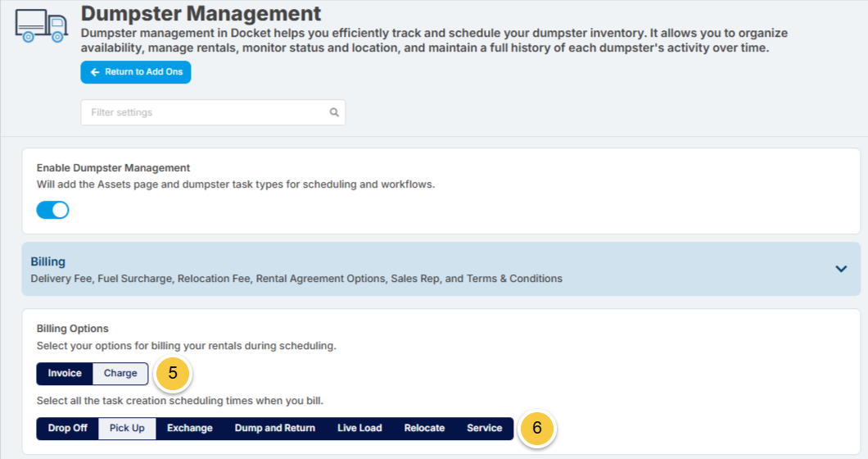Select Charge billing option
This screenshot has width=868, height=459.
[120, 374]
